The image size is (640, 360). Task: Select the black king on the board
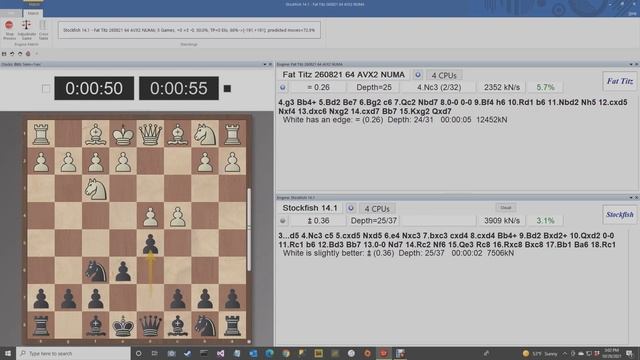(x=123, y=326)
